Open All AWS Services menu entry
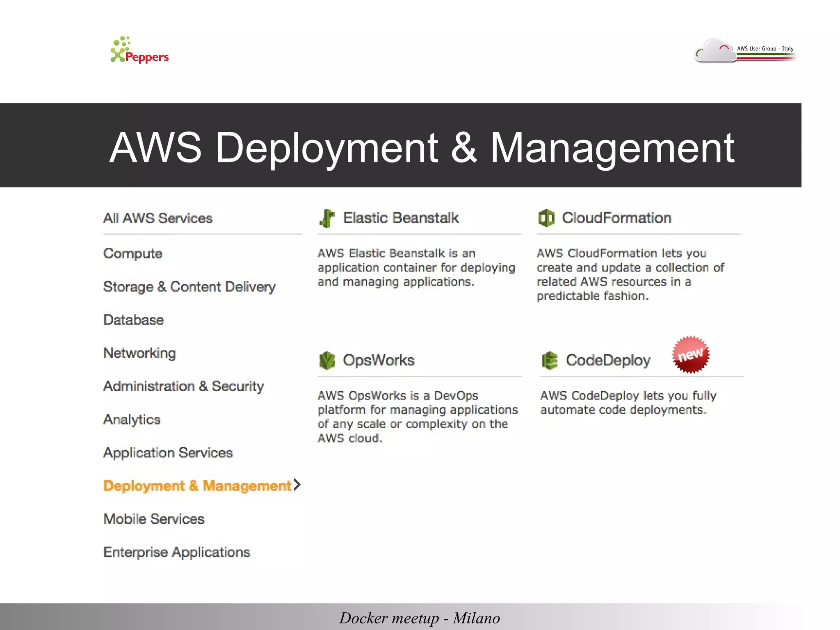The width and height of the screenshot is (840, 630). 158,218
